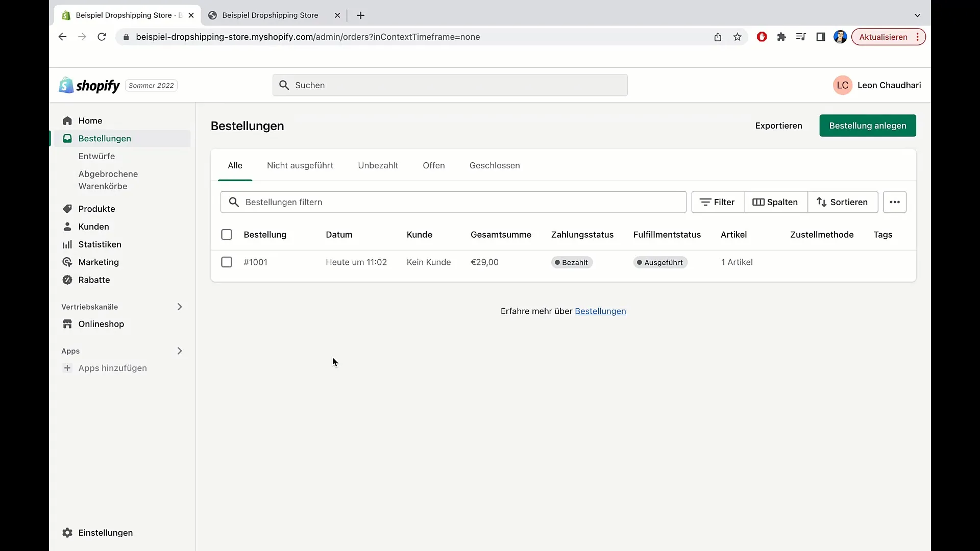980x551 pixels.
Task: Click the Shopify logo
Action: [89, 85]
